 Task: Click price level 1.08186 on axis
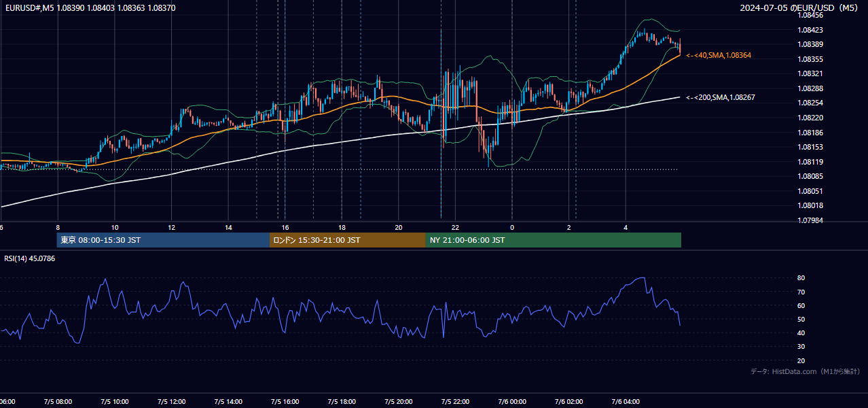click(810, 133)
